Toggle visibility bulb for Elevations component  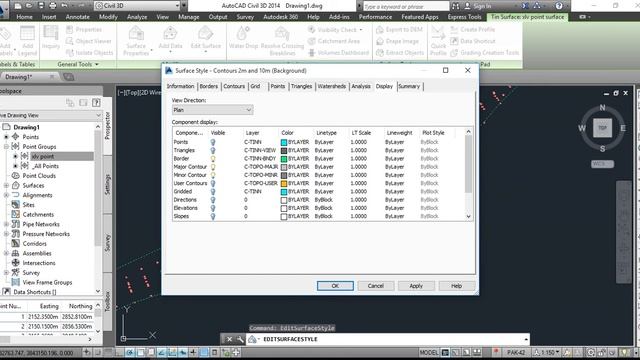[213, 208]
